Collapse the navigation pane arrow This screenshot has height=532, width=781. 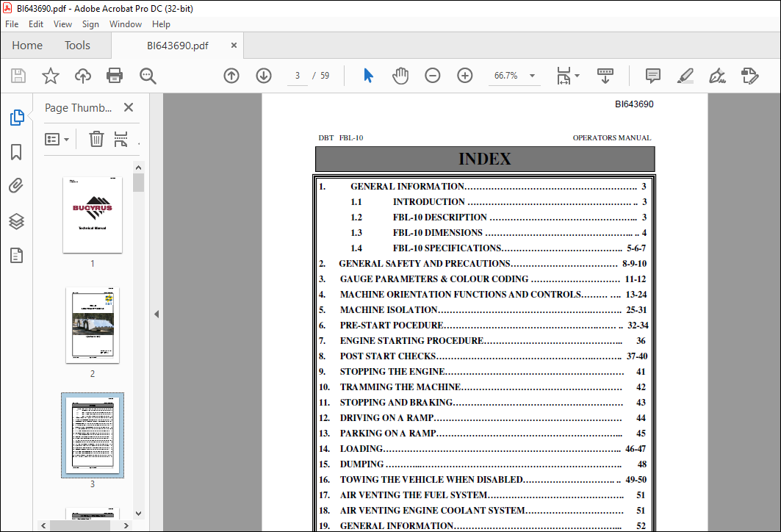(x=156, y=314)
